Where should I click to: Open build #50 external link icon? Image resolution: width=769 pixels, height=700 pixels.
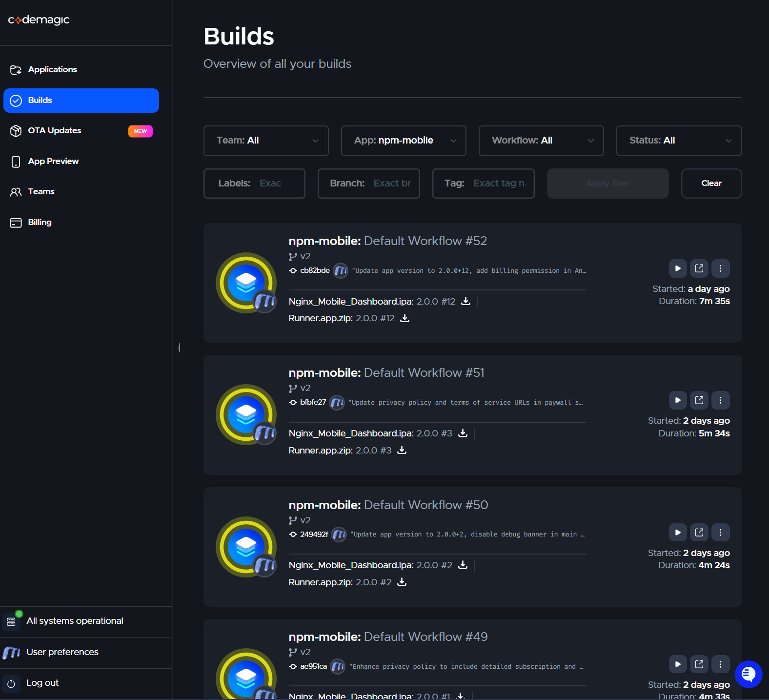coord(699,533)
